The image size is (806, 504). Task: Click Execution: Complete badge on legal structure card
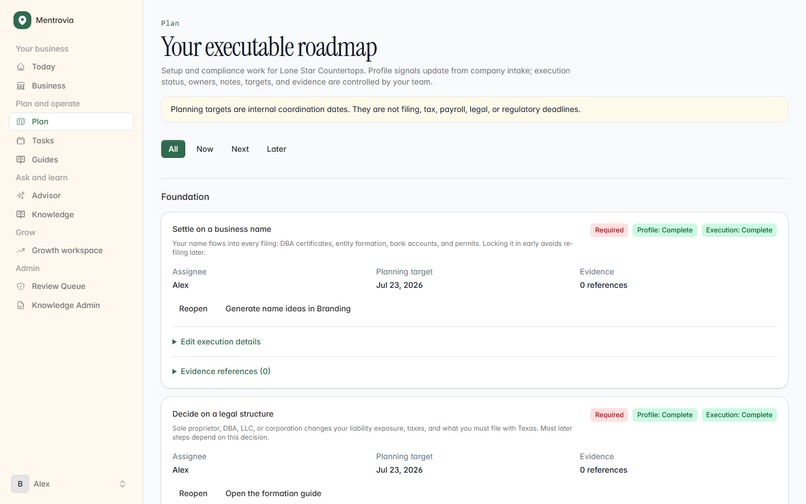(739, 415)
